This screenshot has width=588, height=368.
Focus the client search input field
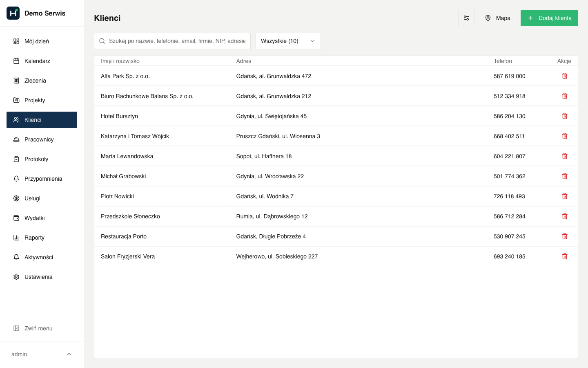coord(172,41)
